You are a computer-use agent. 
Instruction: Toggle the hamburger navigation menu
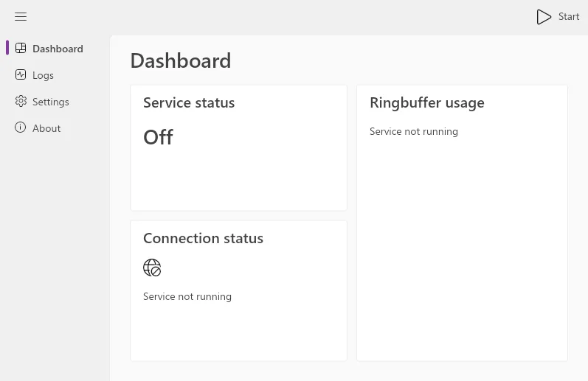click(21, 17)
